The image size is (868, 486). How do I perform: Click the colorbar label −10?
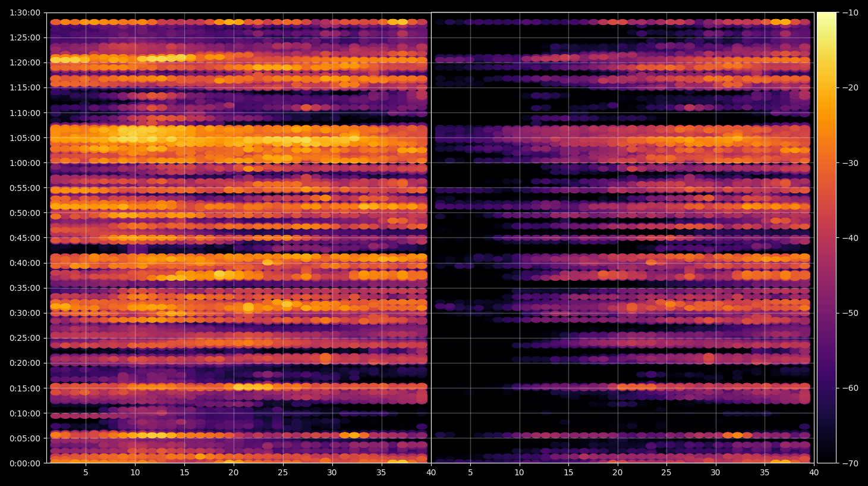[851, 12]
